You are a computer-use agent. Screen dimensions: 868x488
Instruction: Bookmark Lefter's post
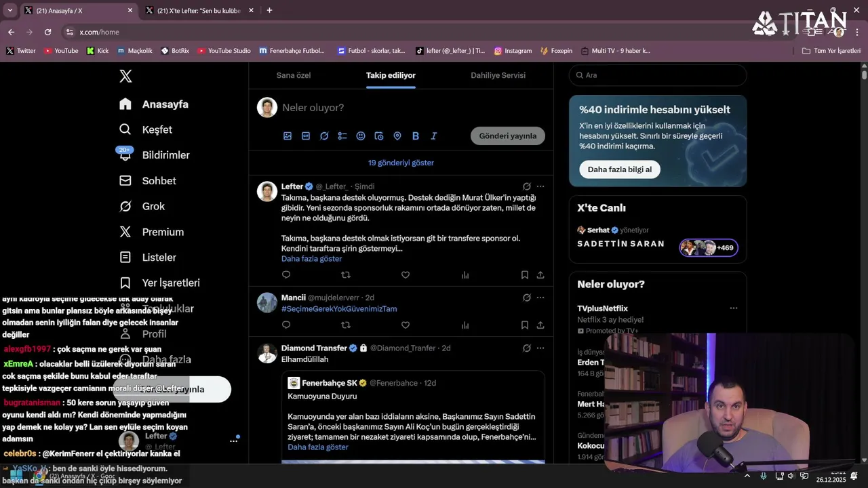coord(525,275)
